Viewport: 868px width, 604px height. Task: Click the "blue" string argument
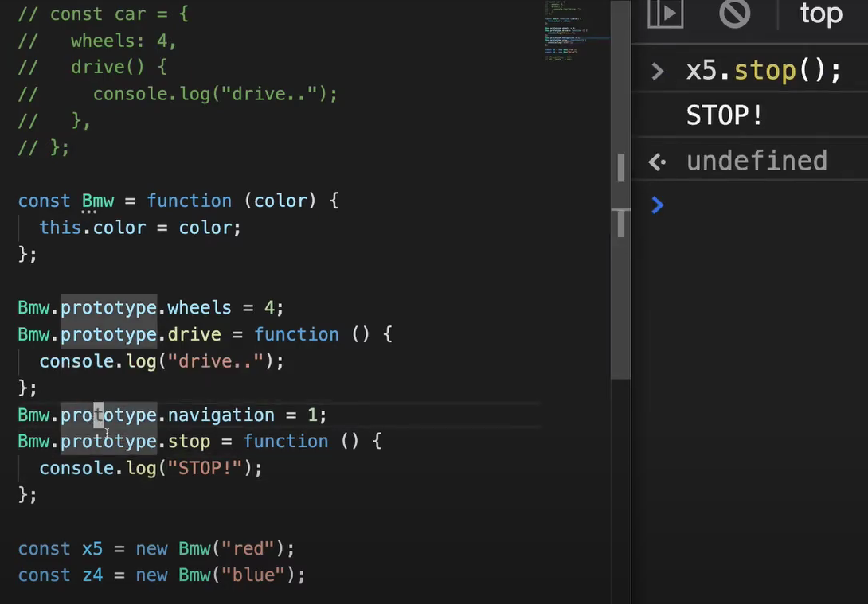tap(253, 575)
